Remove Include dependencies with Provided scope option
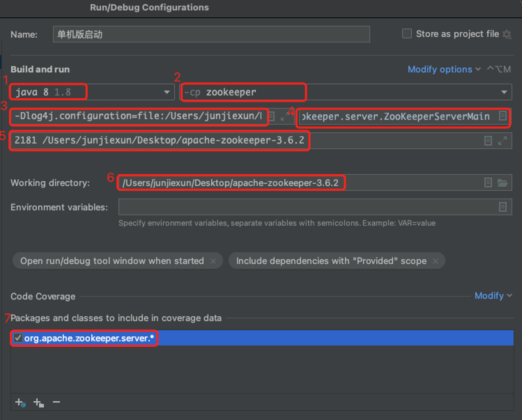The image size is (522, 420). (x=435, y=261)
